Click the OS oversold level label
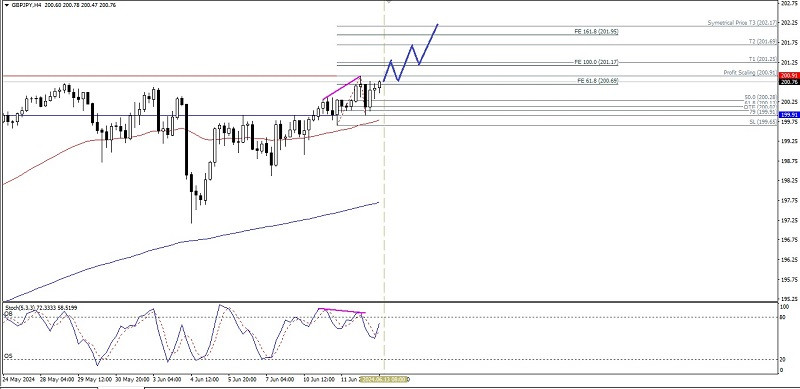The height and width of the screenshot is (389, 800). tap(8, 356)
